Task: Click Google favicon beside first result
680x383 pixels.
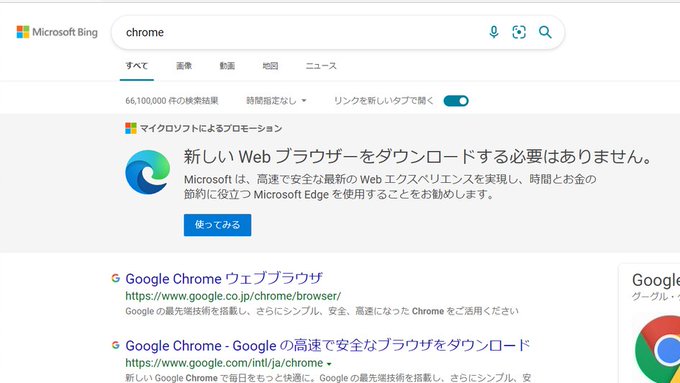Action: click(x=115, y=278)
